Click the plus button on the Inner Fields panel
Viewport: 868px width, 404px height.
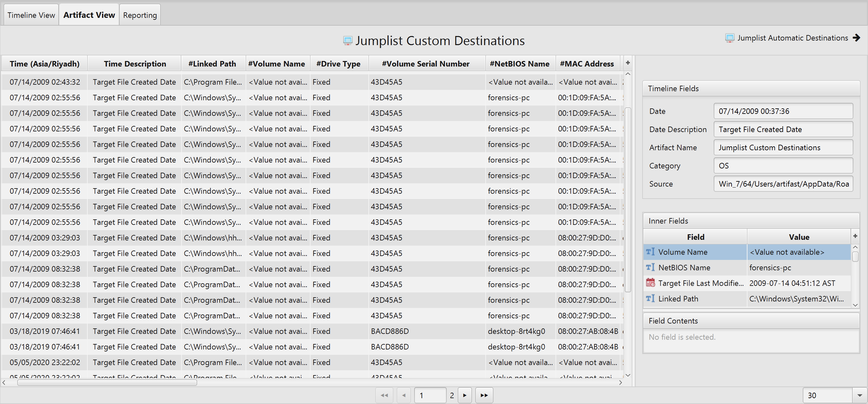pos(855,236)
